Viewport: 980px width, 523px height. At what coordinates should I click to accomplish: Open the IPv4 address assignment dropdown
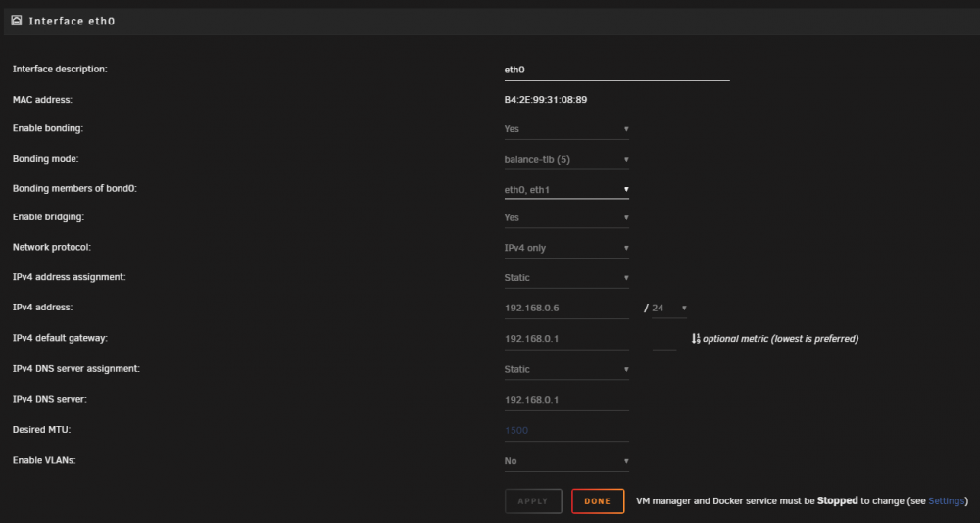[566, 277]
